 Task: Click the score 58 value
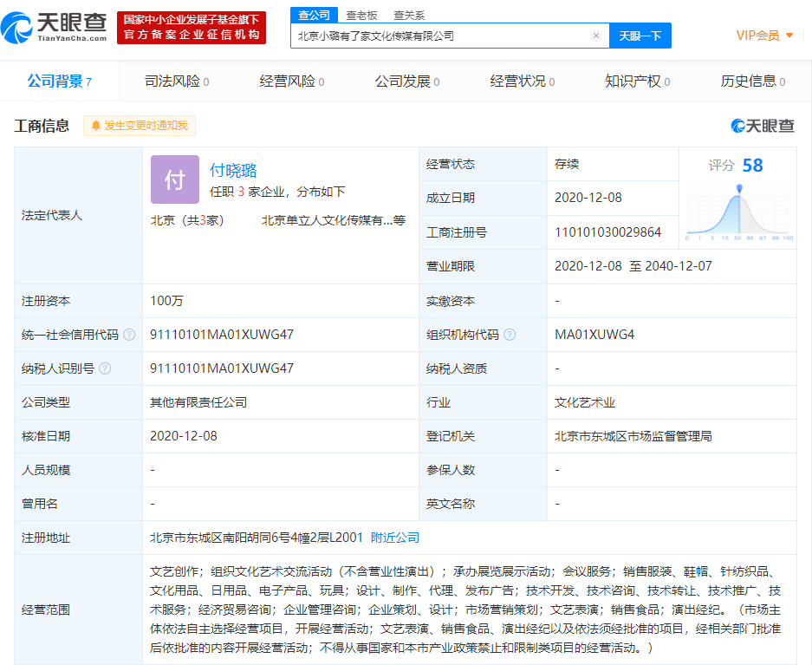tap(753, 166)
